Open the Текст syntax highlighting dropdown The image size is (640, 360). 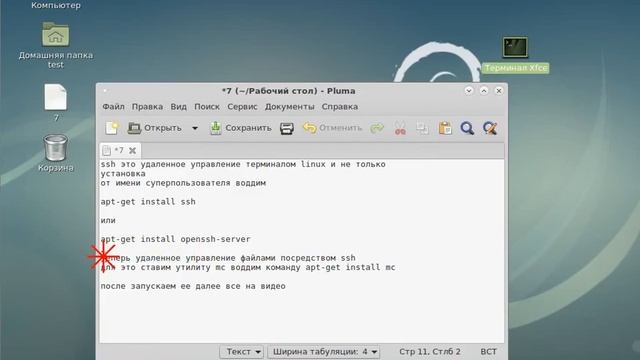coord(242,351)
